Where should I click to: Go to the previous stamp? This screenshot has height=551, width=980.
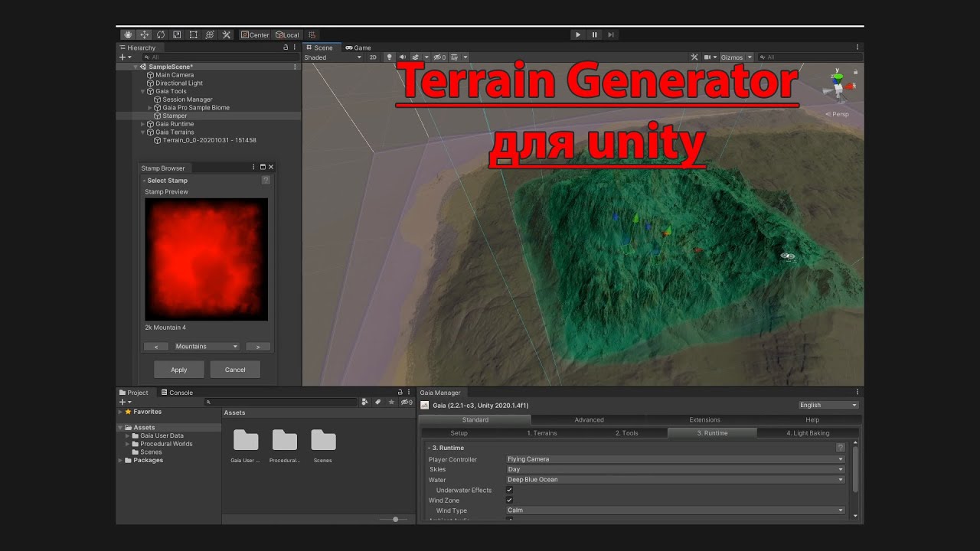(156, 347)
